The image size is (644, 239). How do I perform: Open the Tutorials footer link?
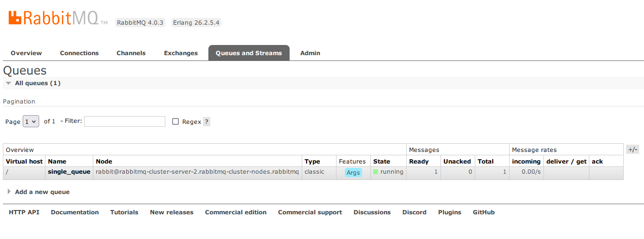coord(124,212)
